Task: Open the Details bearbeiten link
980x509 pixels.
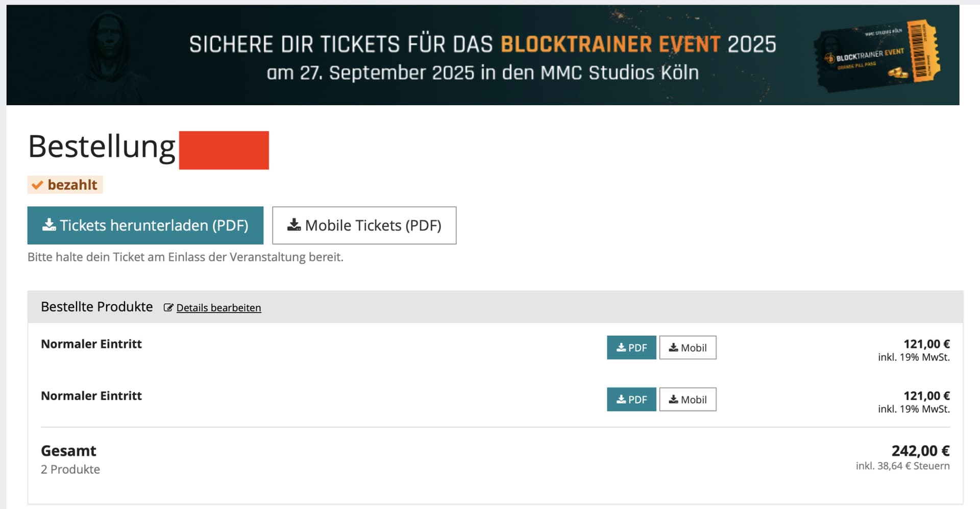Action: pos(218,308)
